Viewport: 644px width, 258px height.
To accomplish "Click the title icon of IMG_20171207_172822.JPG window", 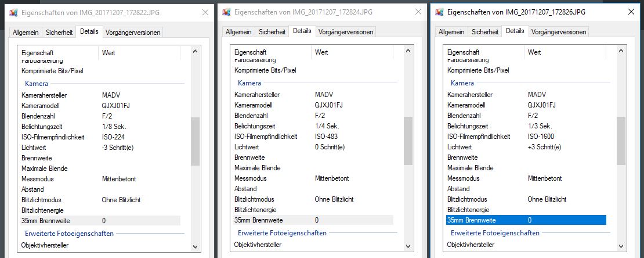I will point(13,12).
